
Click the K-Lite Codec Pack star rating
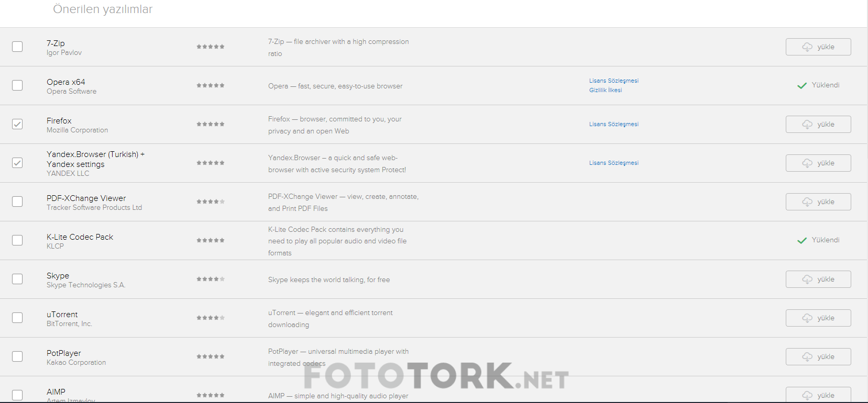point(211,240)
